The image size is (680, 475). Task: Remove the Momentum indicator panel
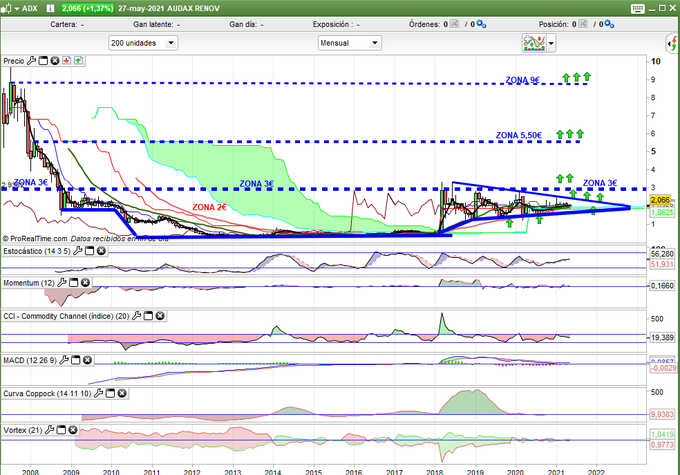[85, 283]
